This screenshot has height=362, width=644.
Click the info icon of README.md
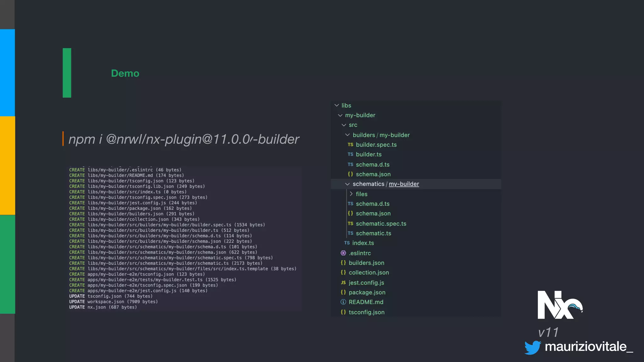tap(343, 302)
